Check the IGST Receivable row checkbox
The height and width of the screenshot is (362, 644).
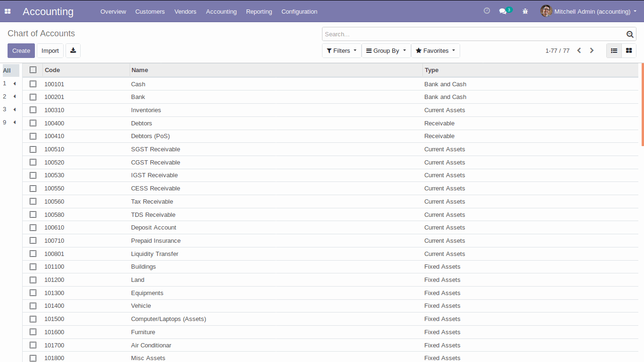pos(33,175)
